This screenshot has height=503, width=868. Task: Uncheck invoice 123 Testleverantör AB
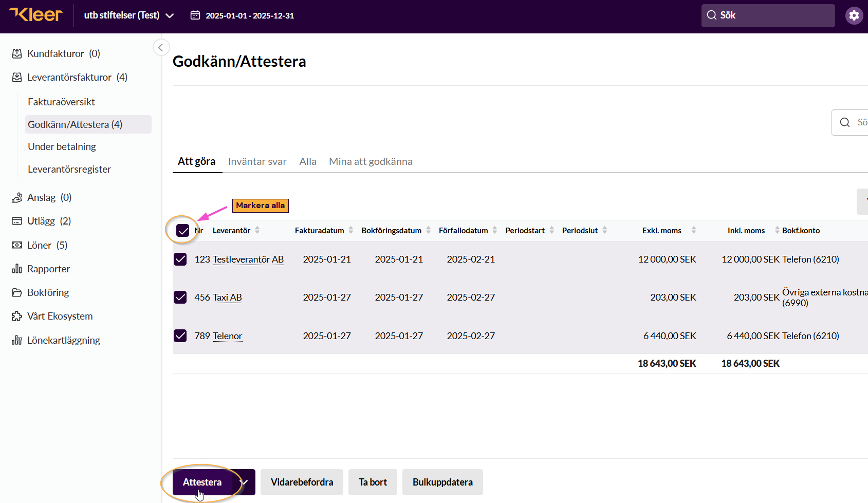click(x=180, y=259)
